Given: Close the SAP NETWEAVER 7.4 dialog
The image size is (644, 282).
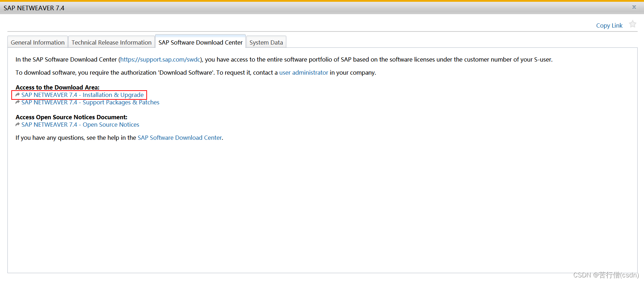Looking at the screenshot, I should (634, 7).
